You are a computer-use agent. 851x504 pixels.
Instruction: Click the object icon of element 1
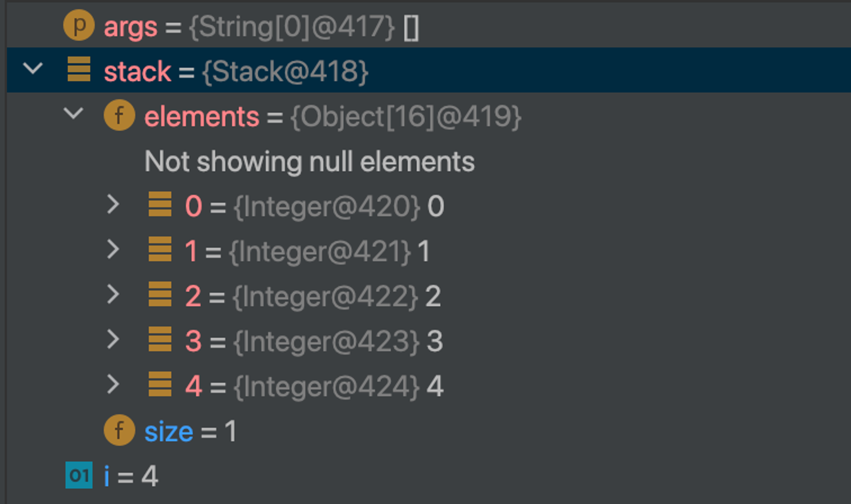coord(160,249)
